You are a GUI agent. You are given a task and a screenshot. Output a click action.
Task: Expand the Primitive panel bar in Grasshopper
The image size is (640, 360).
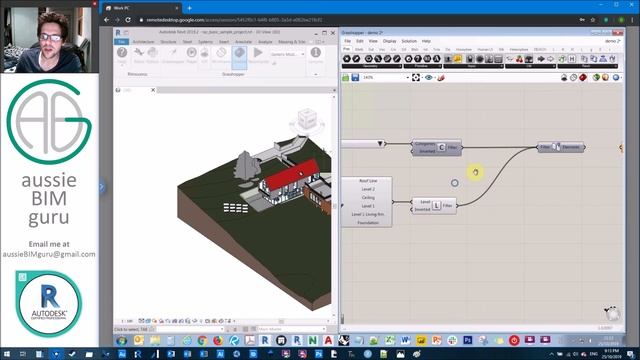[x=422, y=66]
